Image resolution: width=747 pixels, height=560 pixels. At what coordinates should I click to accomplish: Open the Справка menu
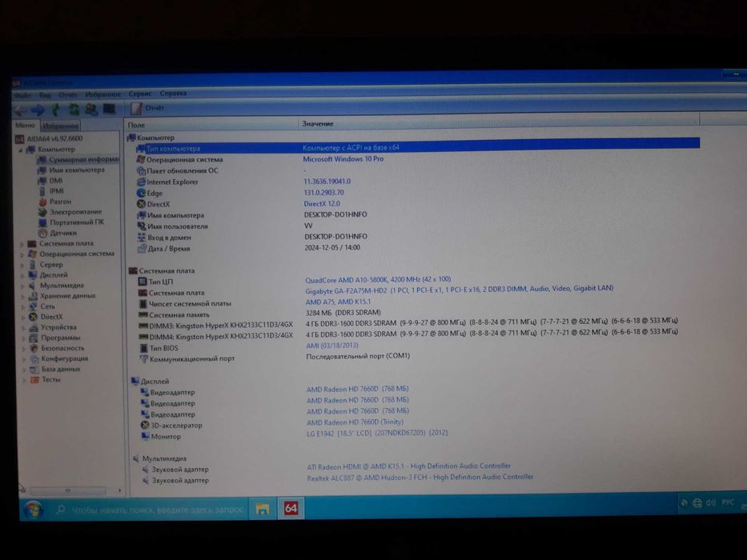pyautogui.click(x=174, y=94)
